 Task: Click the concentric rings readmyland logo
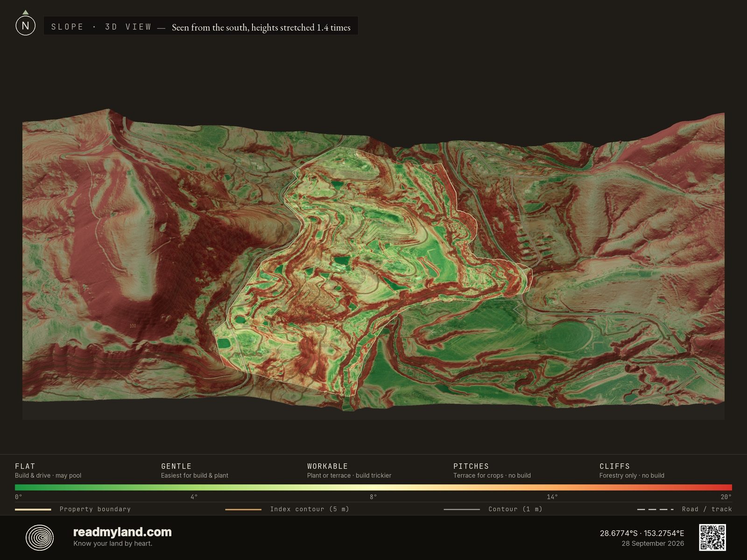coord(40,538)
